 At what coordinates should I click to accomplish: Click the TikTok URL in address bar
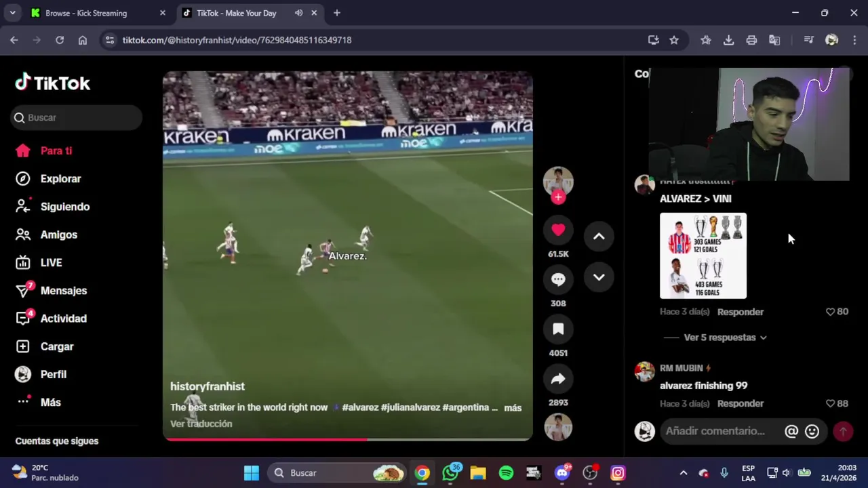(x=237, y=40)
